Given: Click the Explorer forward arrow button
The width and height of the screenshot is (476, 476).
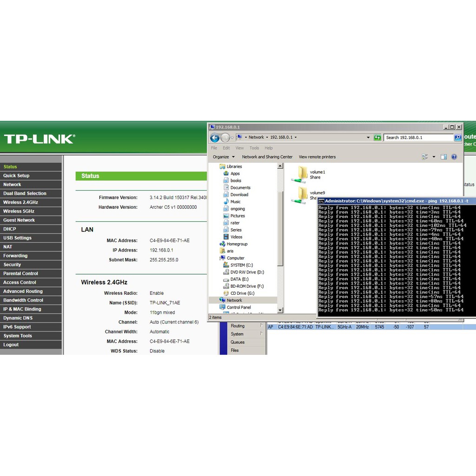Looking at the screenshot, I should [225, 138].
